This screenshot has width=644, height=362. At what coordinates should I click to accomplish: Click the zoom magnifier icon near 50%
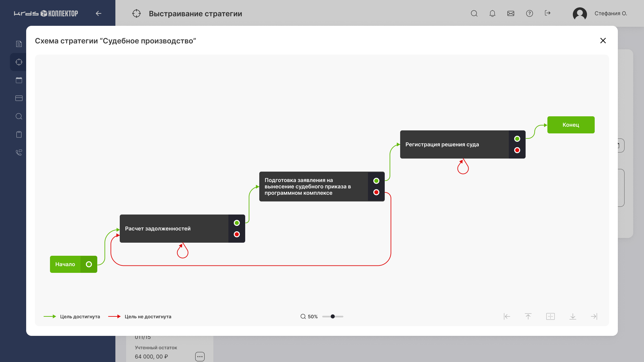coord(303,316)
